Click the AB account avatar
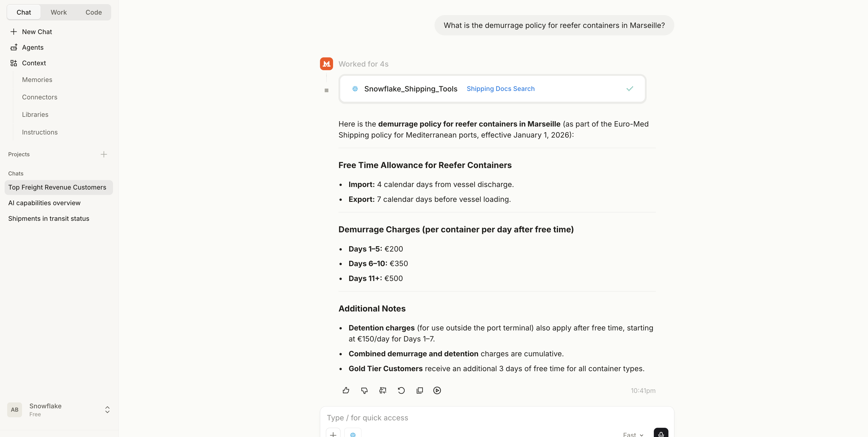 coord(15,410)
